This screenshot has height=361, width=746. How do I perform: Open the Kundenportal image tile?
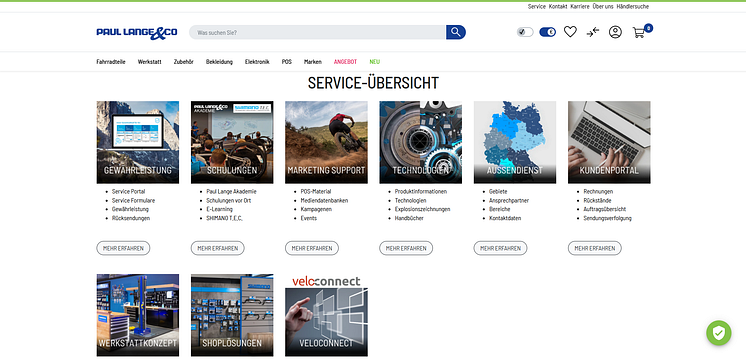pyautogui.click(x=609, y=142)
